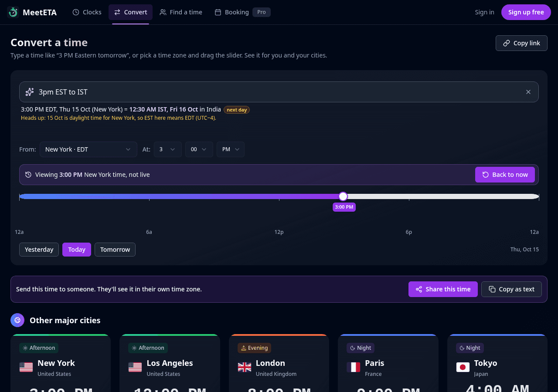This screenshot has width=558, height=392.
Task: Go to the Find a time tab
Action: click(181, 12)
